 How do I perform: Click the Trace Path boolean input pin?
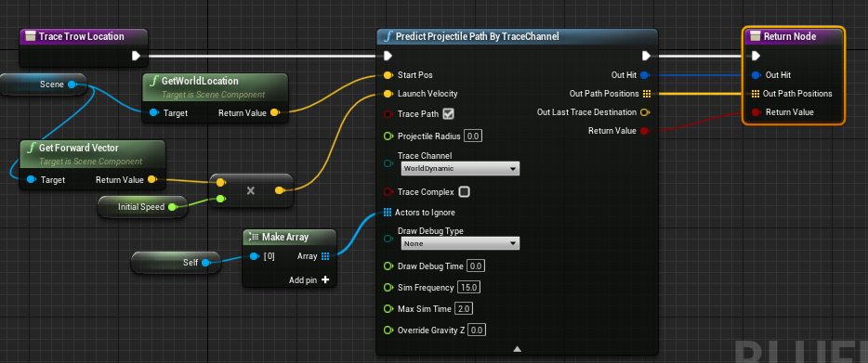[388, 114]
